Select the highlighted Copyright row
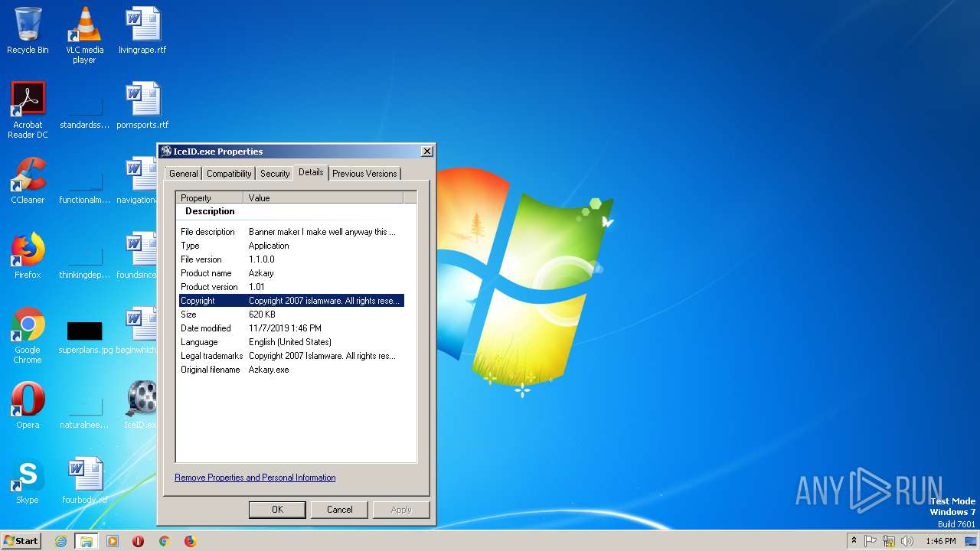This screenshot has height=551, width=980. tap(292, 301)
